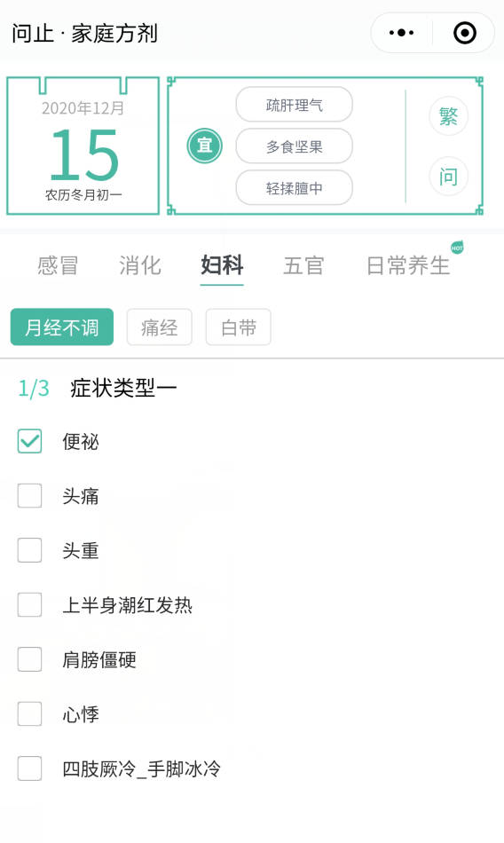Image resolution: width=504 pixels, height=843 pixels.
Task: Check the 头痛 checkbox
Action: coord(29,496)
